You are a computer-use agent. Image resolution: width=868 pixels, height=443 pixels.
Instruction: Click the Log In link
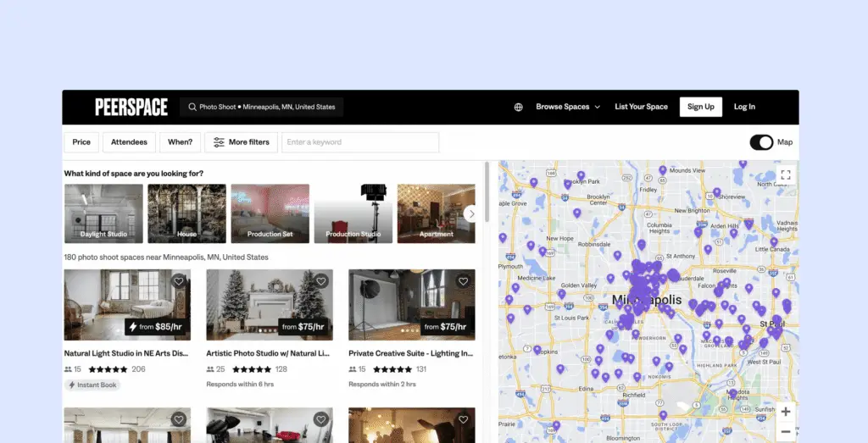coord(744,107)
